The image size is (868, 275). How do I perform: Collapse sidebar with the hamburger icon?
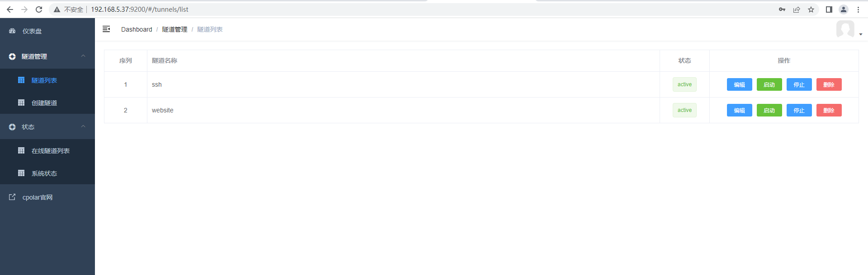(106, 29)
